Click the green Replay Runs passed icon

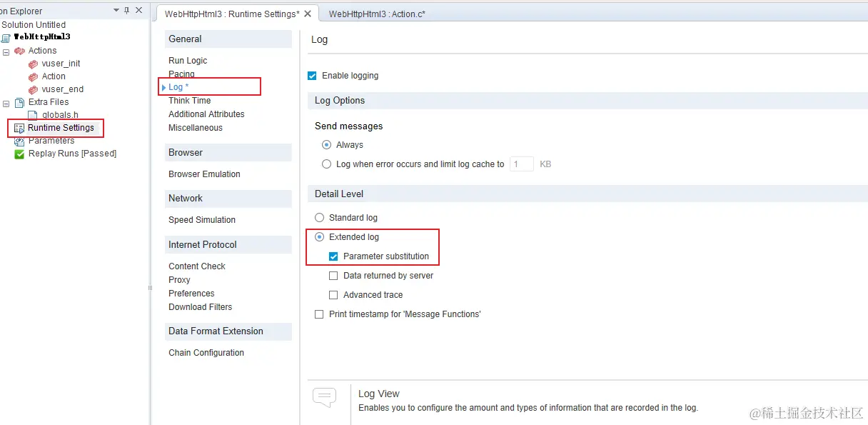click(19, 154)
